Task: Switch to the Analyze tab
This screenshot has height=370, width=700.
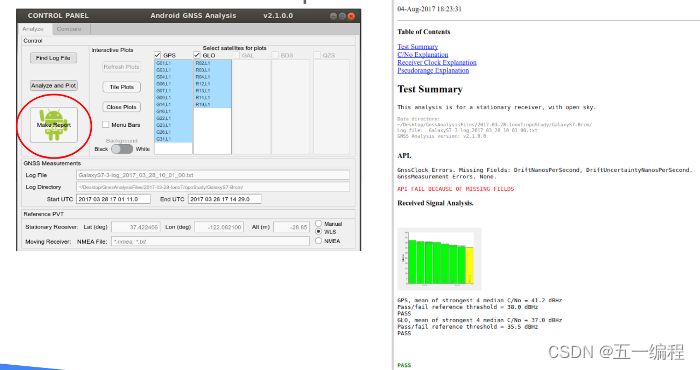Action: click(33, 29)
